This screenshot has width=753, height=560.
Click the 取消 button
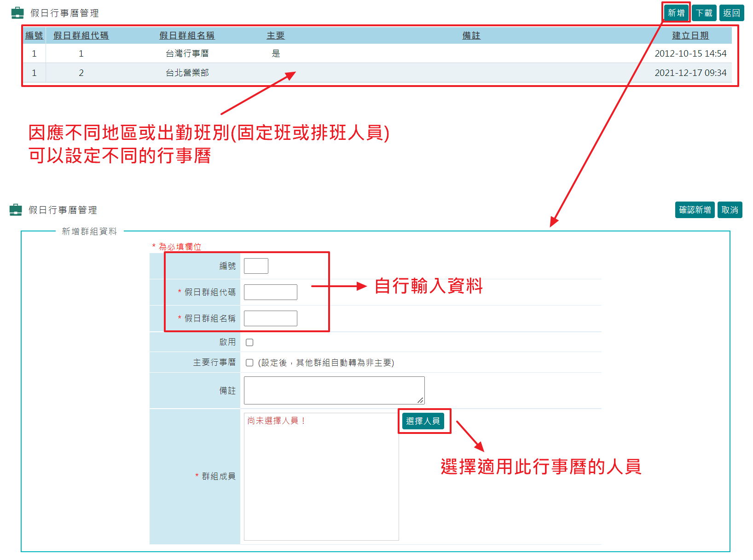pos(730,209)
